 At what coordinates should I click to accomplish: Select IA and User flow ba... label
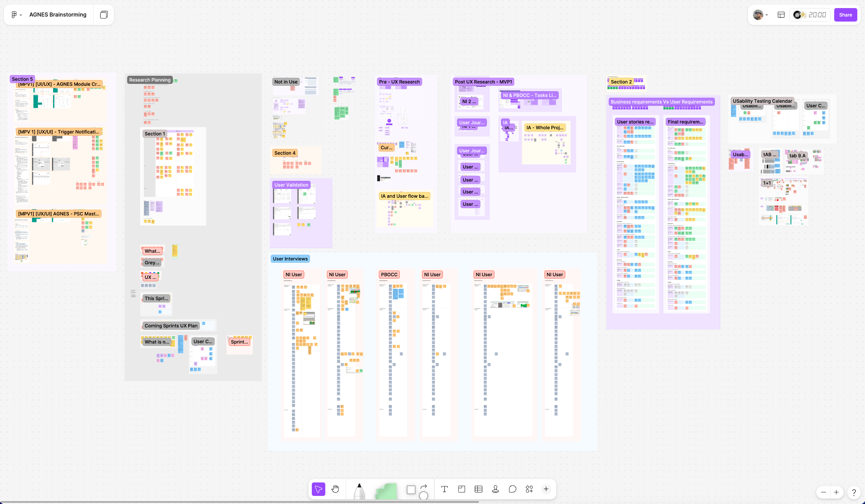(x=405, y=196)
